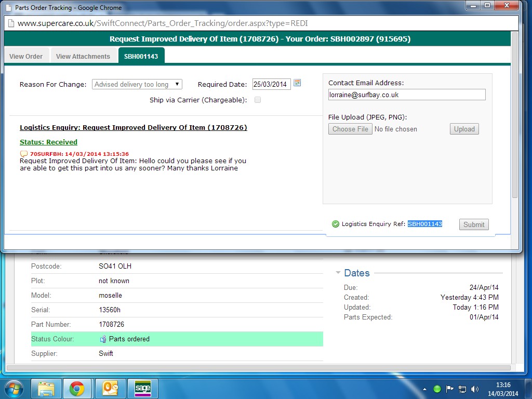This screenshot has width=532, height=399.
Task: Click the network tray icon
Action: (x=462, y=389)
